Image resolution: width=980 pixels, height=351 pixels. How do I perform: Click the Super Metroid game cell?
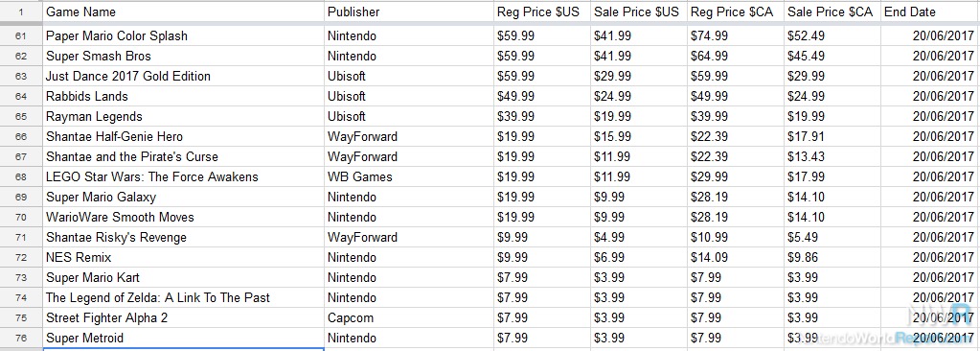183,338
